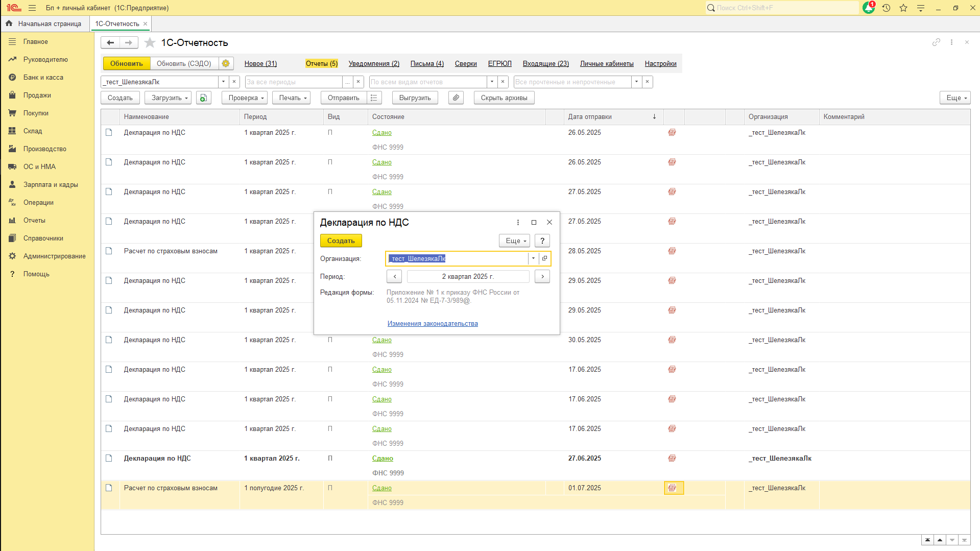Open the Администрирование menu

54,256
